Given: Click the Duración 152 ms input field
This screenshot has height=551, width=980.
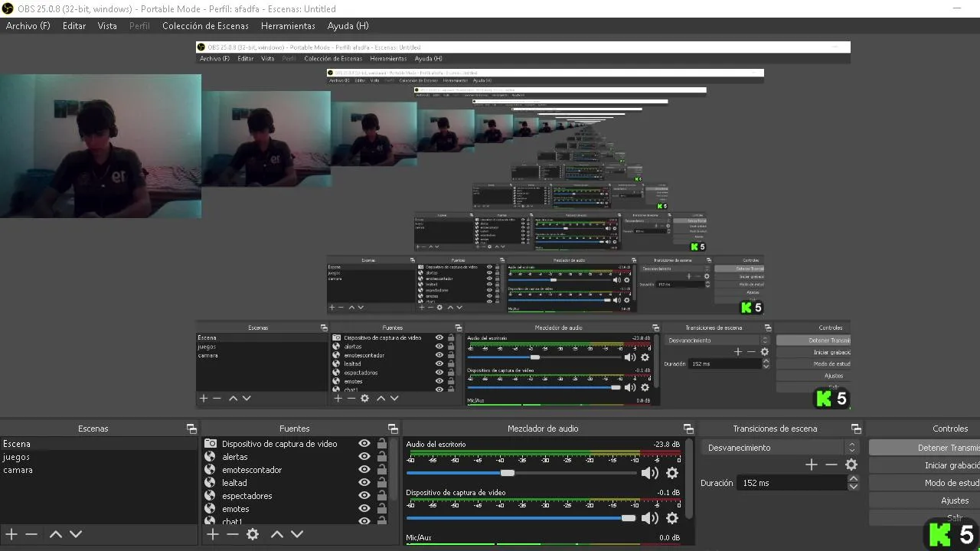Looking at the screenshot, I should point(792,483).
